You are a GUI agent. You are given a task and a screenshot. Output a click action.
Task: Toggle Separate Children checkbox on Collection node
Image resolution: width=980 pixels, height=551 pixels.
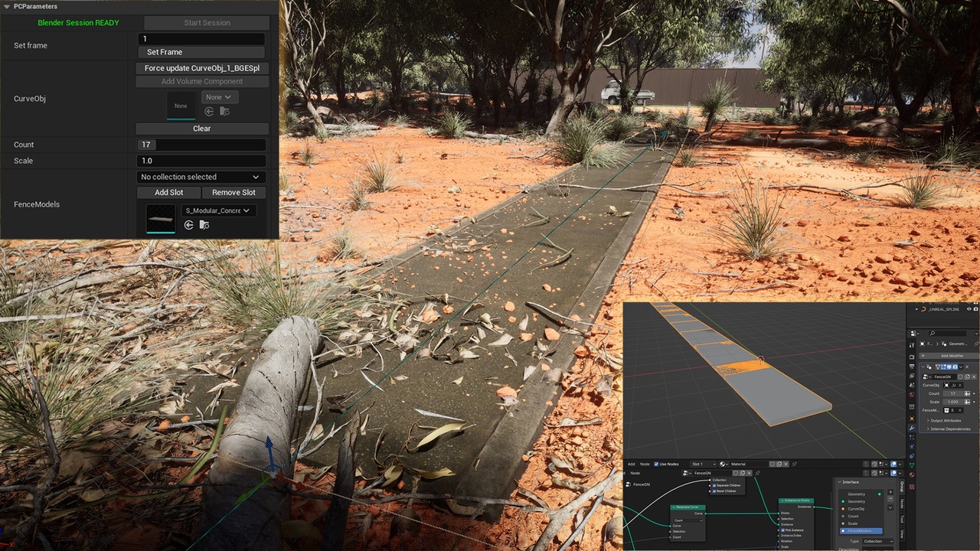click(714, 485)
